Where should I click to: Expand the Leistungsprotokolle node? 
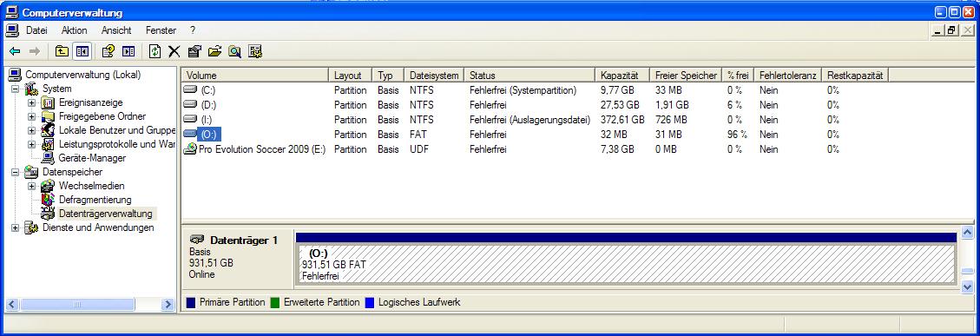pyautogui.click(x=31, y=144)
